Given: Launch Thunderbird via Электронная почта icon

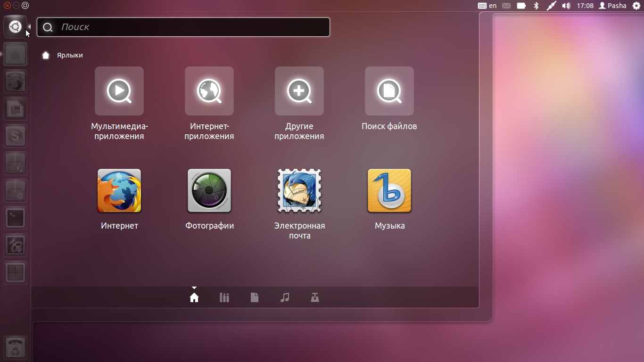Looking at the screenshot, I should coord(299,190).
